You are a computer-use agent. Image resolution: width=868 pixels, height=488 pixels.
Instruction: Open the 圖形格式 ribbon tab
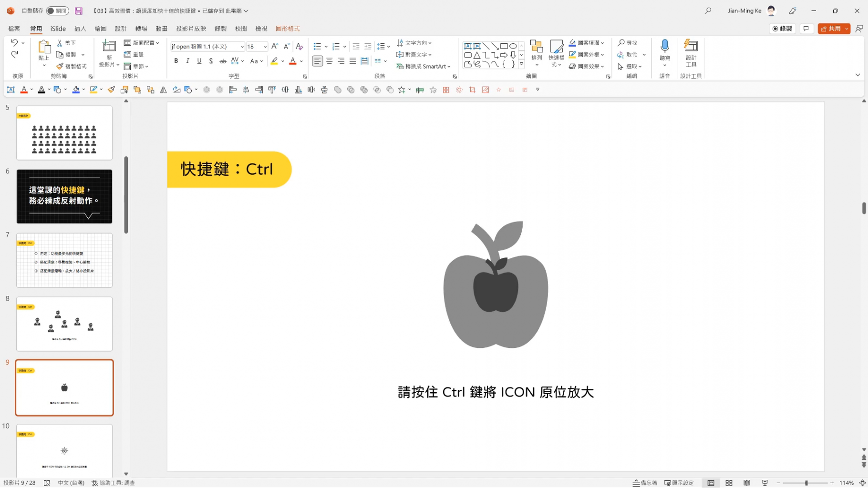tap(288, 28)
